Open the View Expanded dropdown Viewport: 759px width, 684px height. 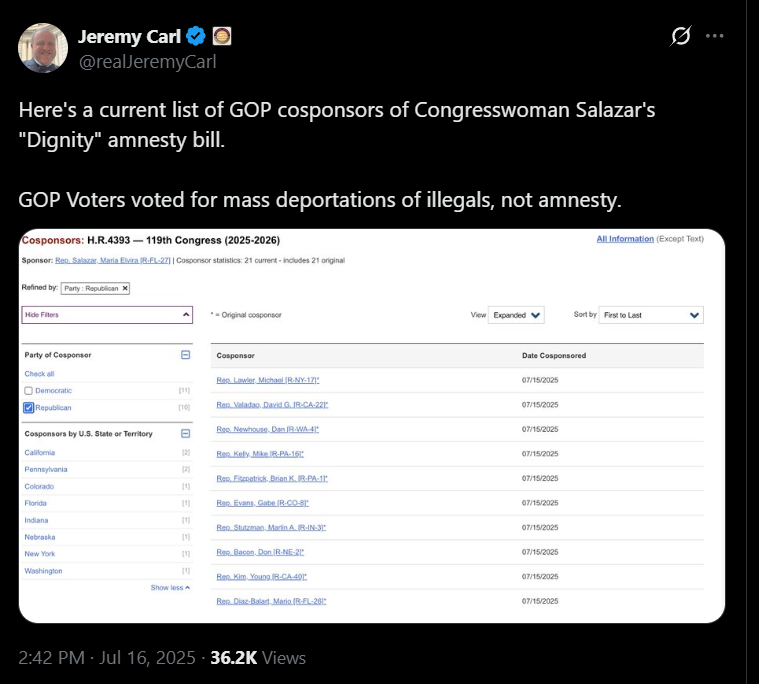pyautogui.click(x=516, y=315)
